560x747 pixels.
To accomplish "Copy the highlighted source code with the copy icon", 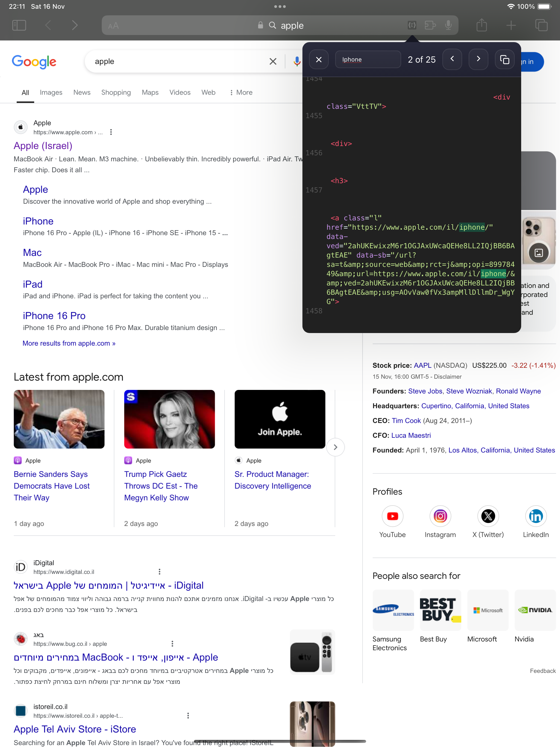I will coord(504,59).
